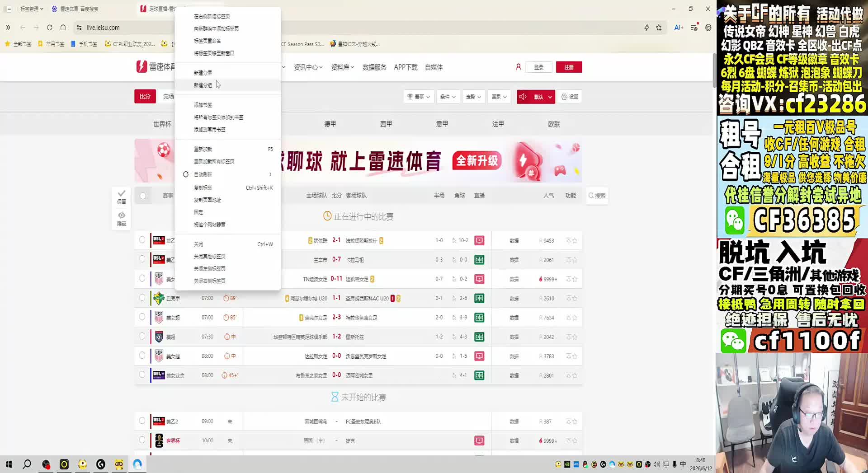868x473 pixels.
Task: Select the circle checkbox for the 1-1 巴竞甲 match
Action: (x=142, y=298)
